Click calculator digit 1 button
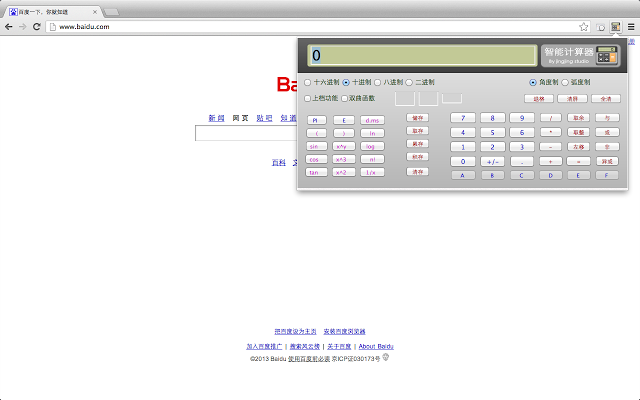 [463, 147]
